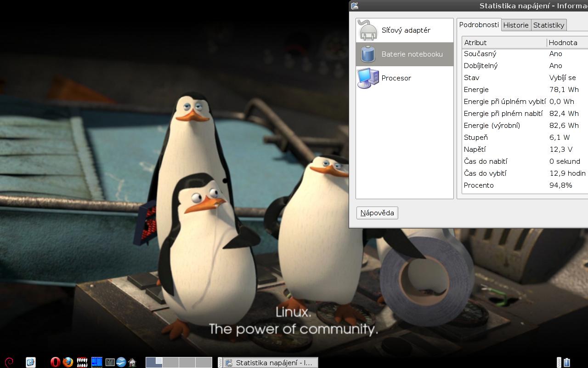The width and height of the screenshot is (588, 368).
Task: Select the Energie (výrobní) row
Action: click(x=525, y=126)
